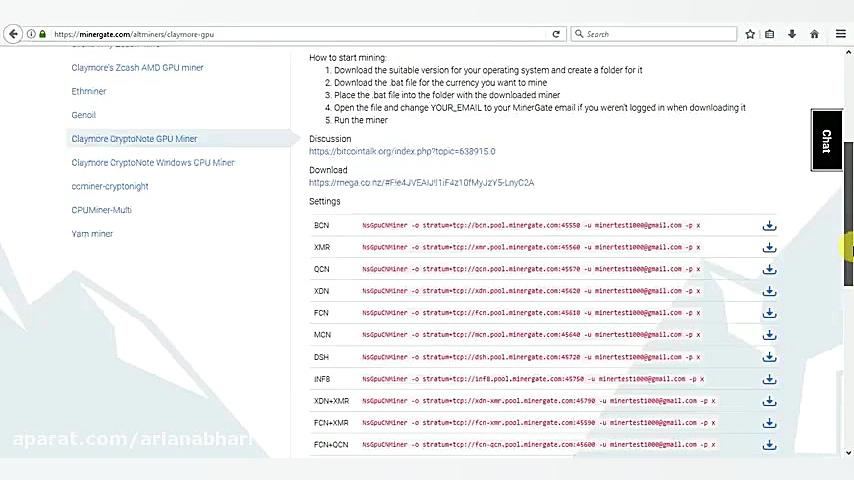Download the DSH .bat file
This screenshot has height=480, width=854.
tap(769, 357)
